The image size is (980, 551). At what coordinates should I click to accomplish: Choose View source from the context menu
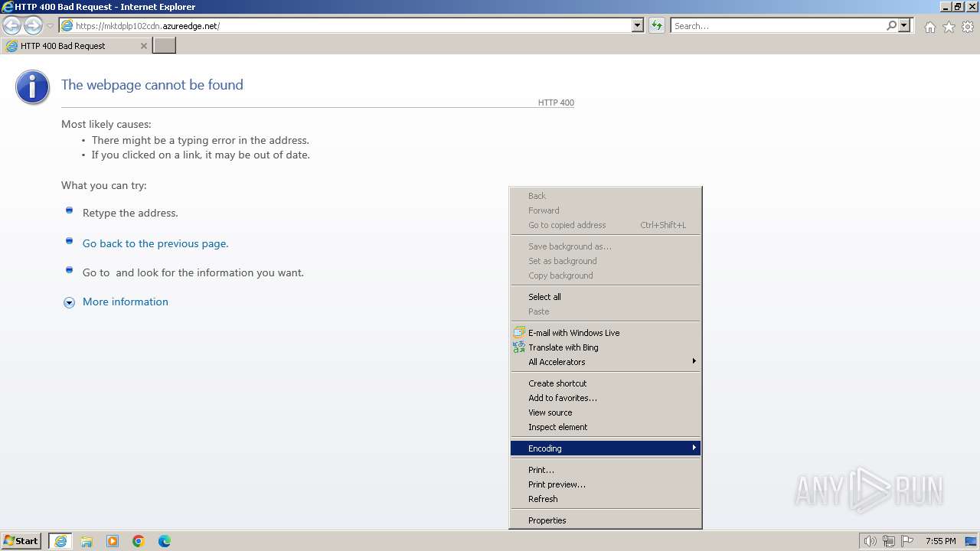pos(606,412)
